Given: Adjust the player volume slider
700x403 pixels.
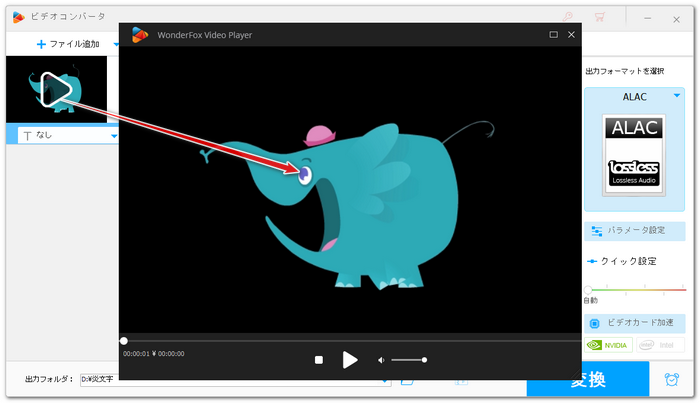Looking at the screenshot, I should (408, 360).
